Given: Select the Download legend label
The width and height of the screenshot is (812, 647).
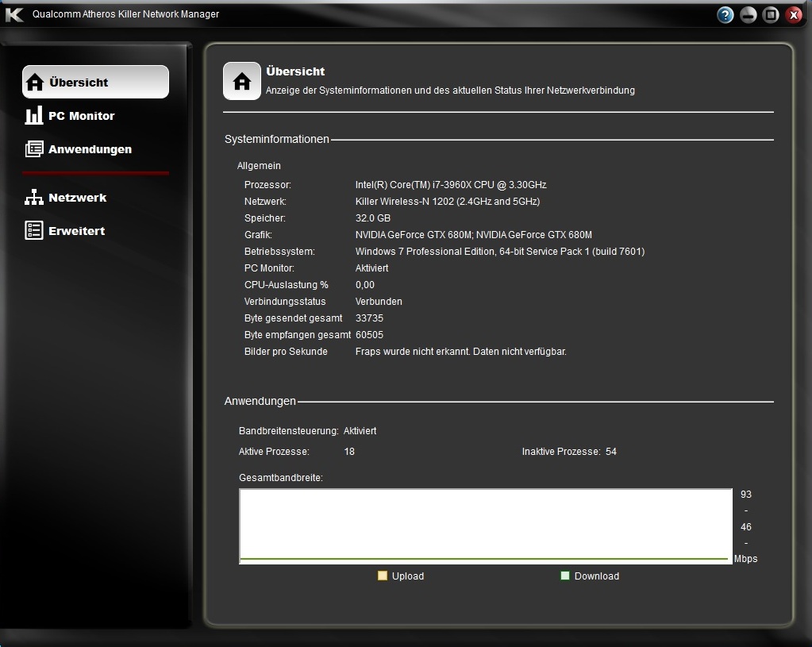Looking at the screenshot, I should pyautogui.click(x=597, y=576).
